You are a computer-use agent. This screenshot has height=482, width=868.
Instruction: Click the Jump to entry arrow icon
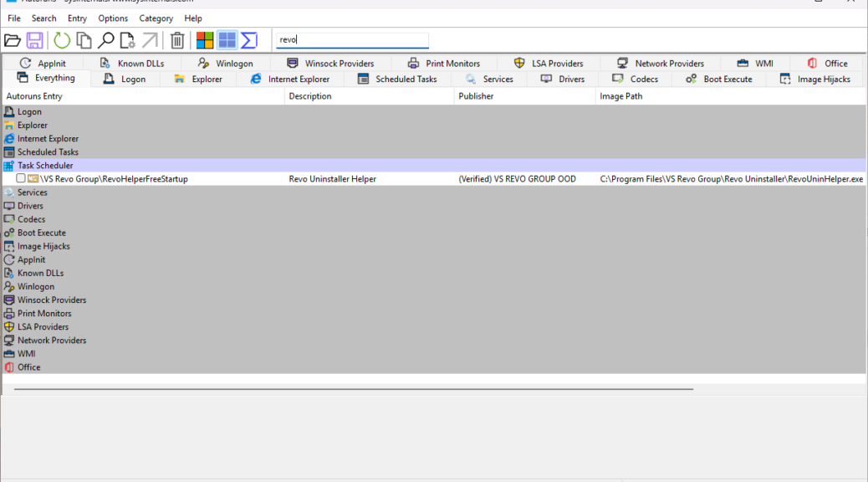click(150, 40)
